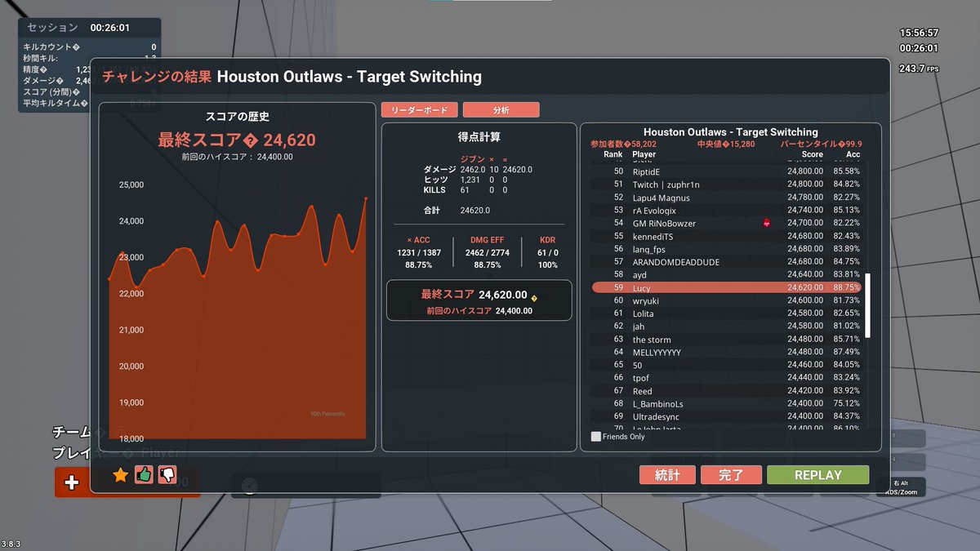The image size is (980, 551).
Task: Click the Player column header
Action: pyautogui.click(x=644, y=154)
